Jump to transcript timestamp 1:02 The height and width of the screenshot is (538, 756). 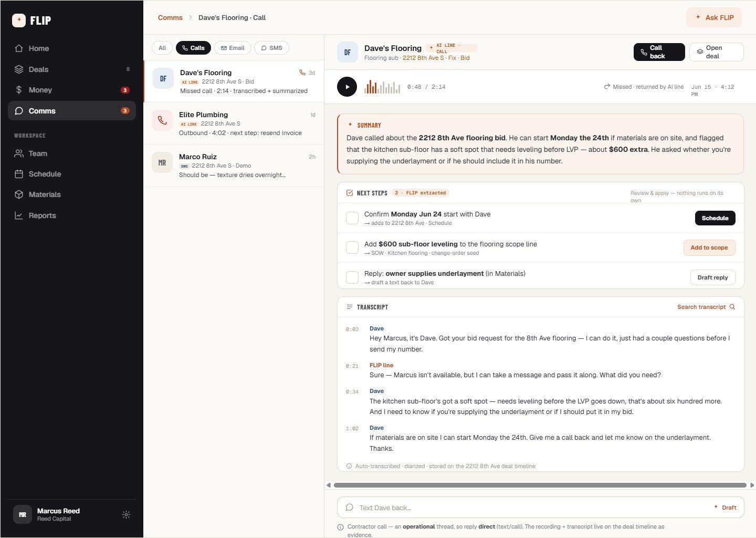[352, 429]
